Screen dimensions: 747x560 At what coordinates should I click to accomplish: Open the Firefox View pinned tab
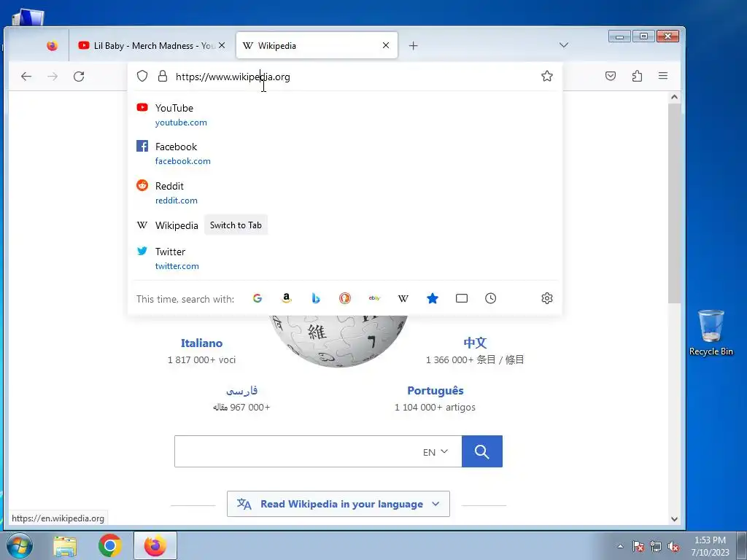coord(52,46)
